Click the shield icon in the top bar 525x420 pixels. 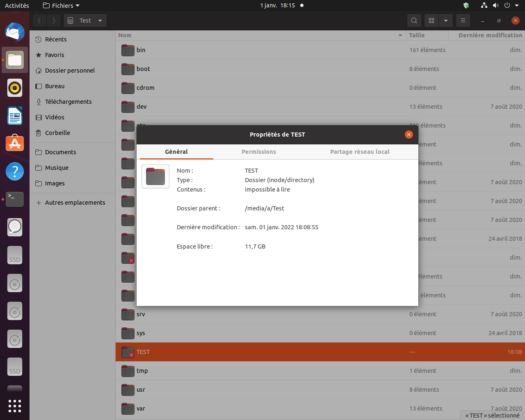point(466,5)
